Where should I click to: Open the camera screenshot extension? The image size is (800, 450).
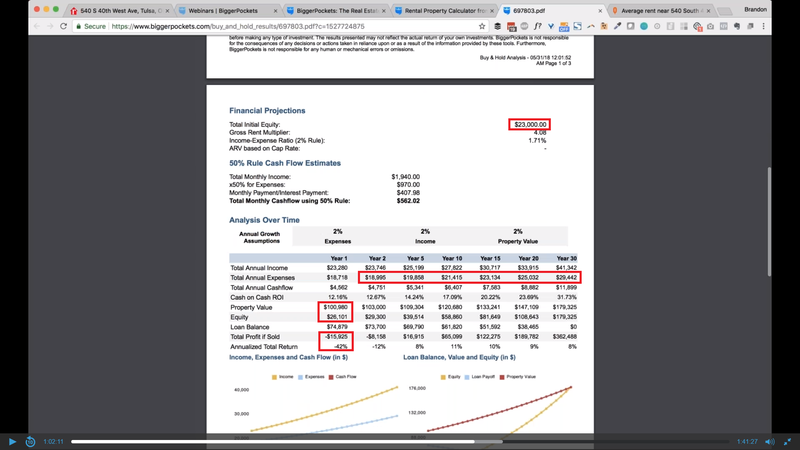pos(710,26)
